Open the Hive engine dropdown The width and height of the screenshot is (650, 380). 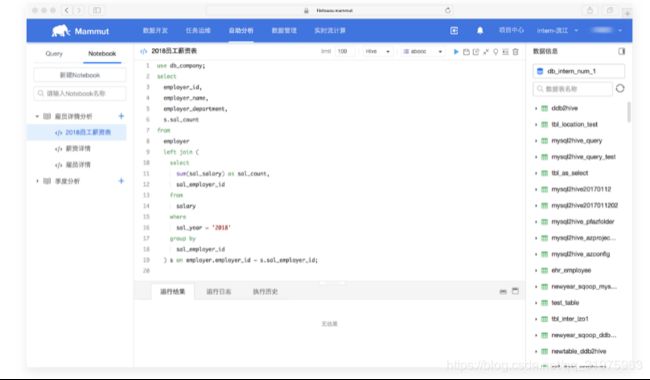click(377, 51)
